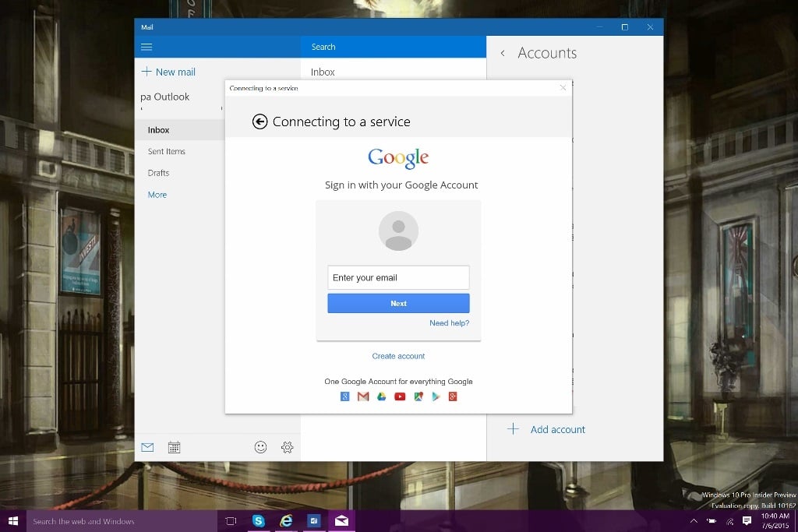The width and height of the screenshot is (798, 532).
Task: Click the grey profile avatar placeholder
Action: click(x=398, y=231)
